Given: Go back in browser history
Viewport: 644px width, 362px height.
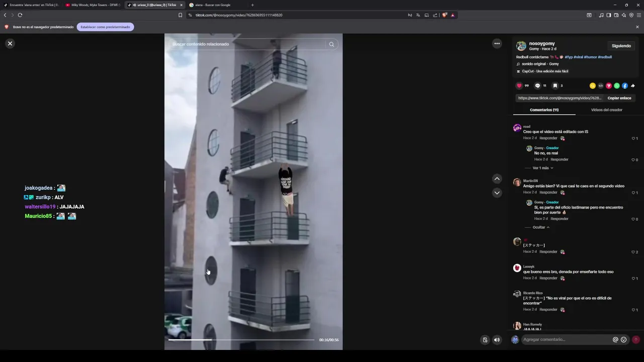Looking at the screenshot, I should (5, 15).
